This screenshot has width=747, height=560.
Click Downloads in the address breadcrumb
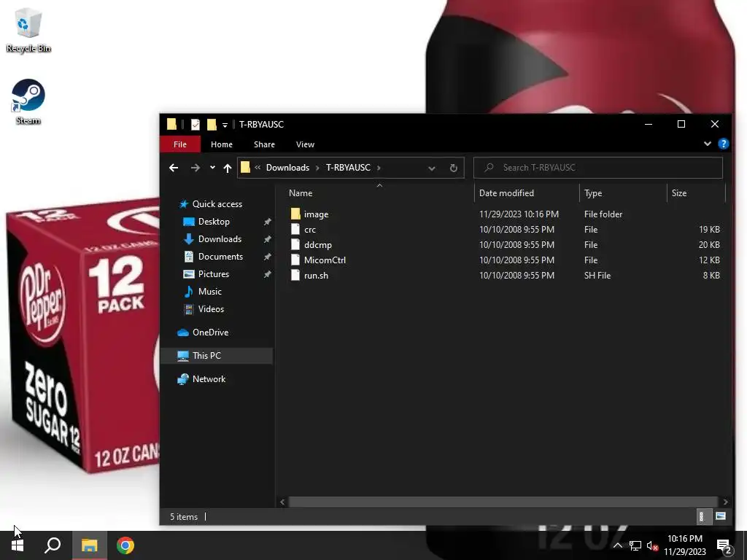(287, 168)
